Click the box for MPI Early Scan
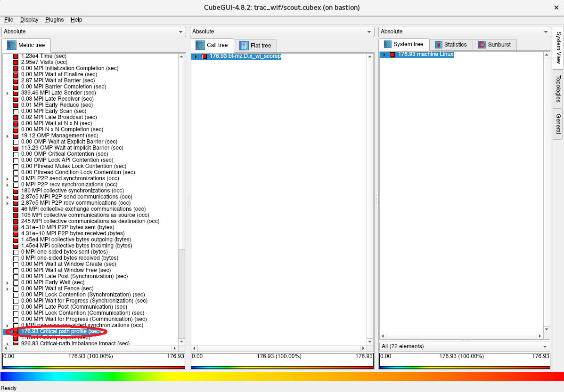564x392 pixels. click(16, 111)
